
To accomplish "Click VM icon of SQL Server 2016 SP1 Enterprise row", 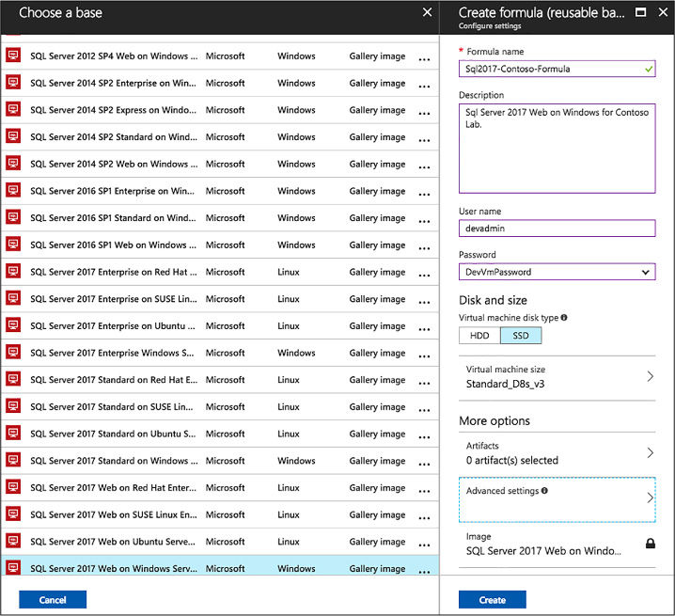I will click(x=13, y=190).
